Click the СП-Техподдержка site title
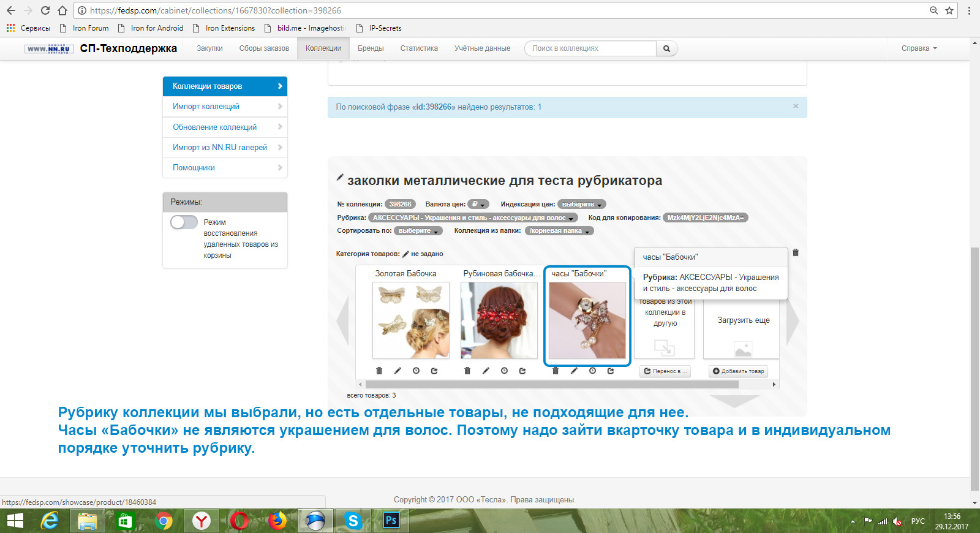 [x=128, y=48]
